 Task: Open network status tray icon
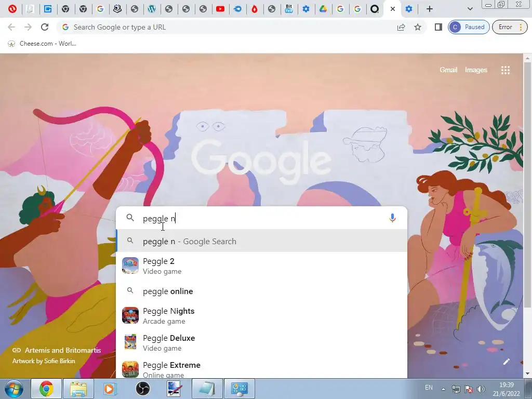(x=456, y=389)
